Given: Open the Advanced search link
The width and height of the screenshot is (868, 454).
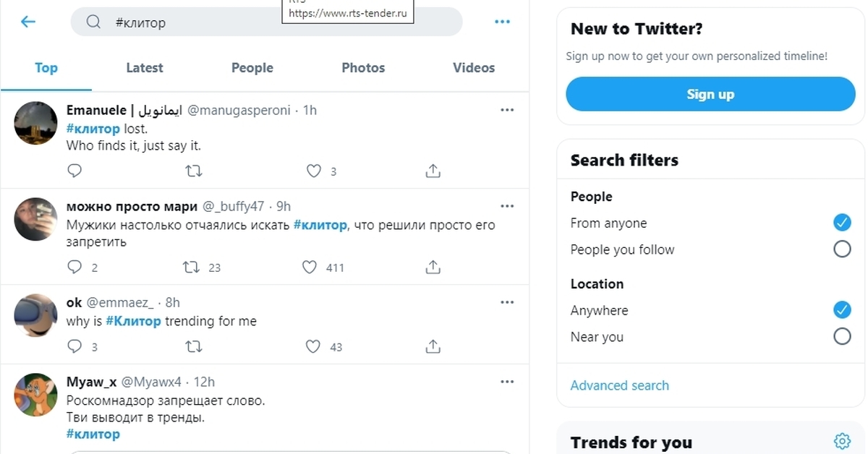Looking at the screenshot, I should [619, 385].
